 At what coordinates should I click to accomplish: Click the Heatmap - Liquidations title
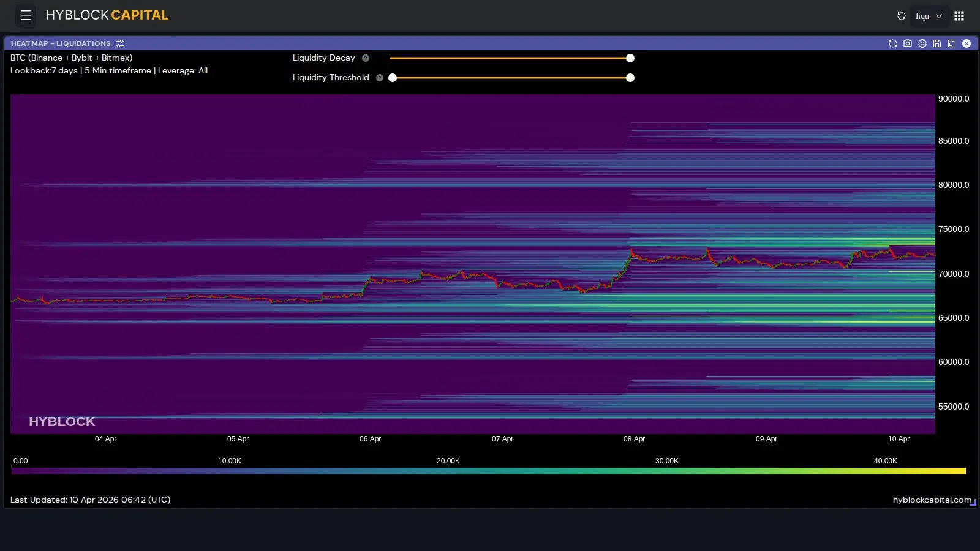click(61, 43)
